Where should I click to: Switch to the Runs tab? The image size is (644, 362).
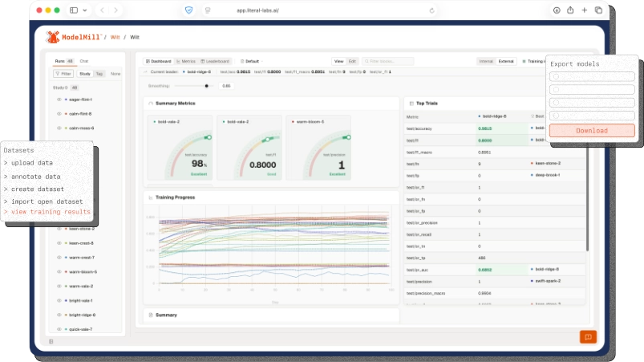64,61
